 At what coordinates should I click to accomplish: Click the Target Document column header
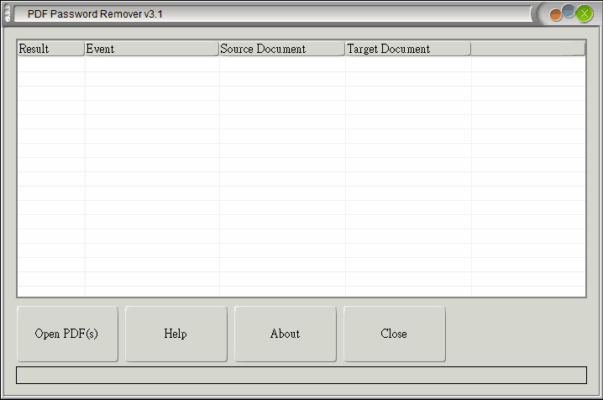[x=408, y=49]
